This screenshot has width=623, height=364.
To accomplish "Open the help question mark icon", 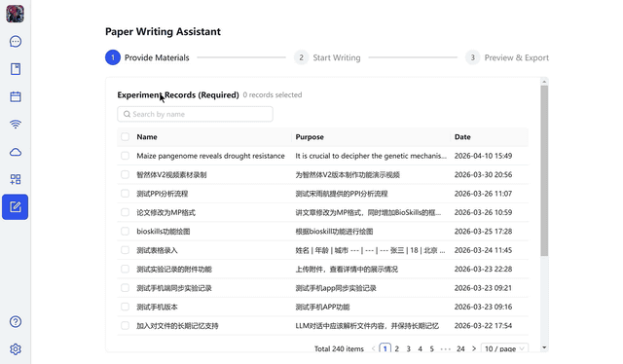I will click(x=16, y=321).
